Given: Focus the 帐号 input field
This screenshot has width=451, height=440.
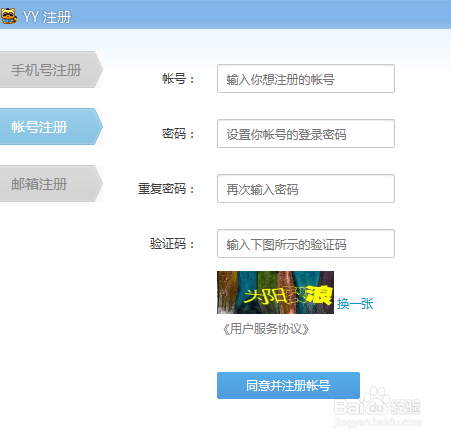Looking at the screenshot, I should coord(306,79).
